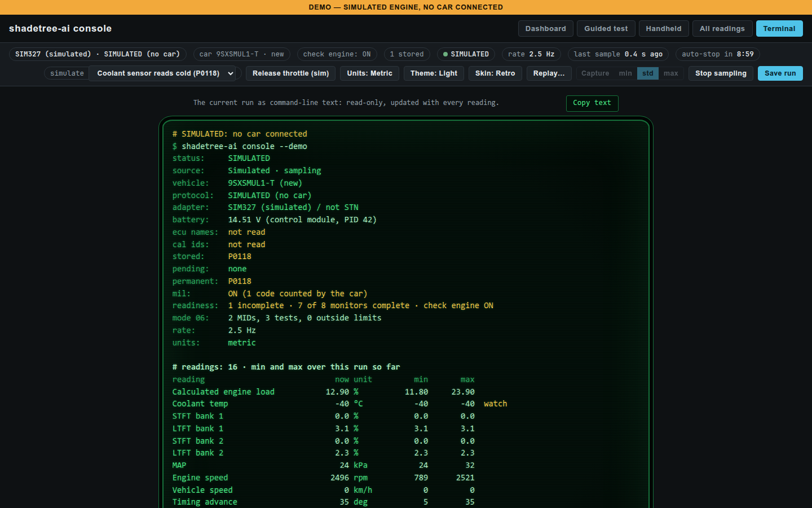Click the shadetree-ai console title
812x508 pixels.
click(60, 29)
